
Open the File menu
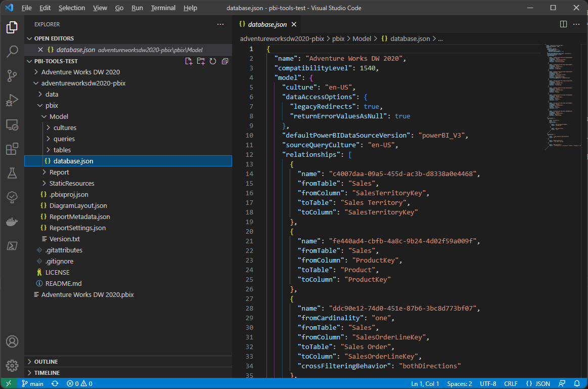point(27,8)
